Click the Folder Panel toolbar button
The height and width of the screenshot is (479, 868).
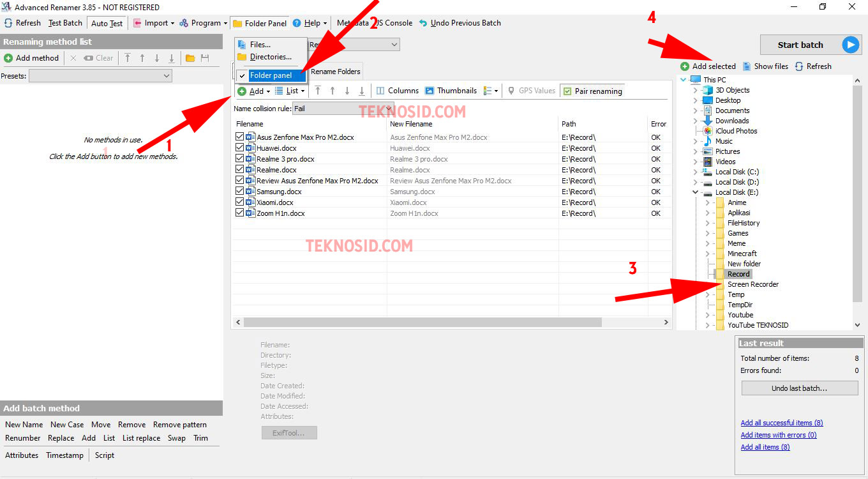point(259,23)
